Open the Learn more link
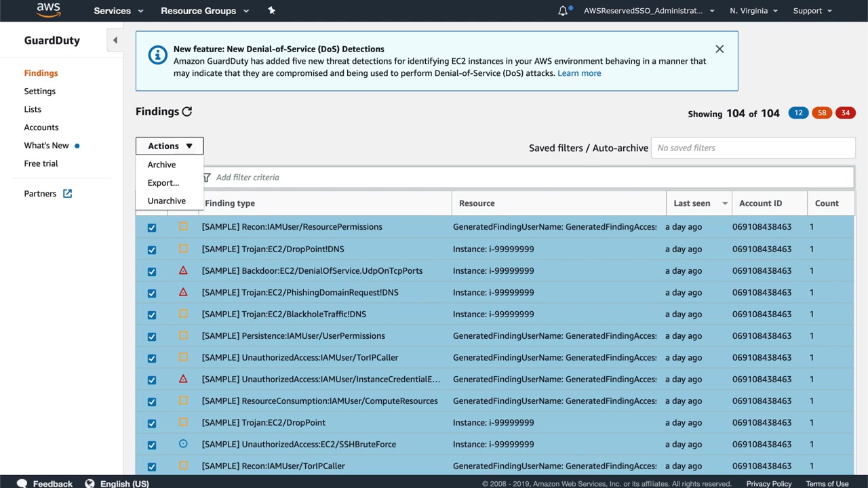This screenshot has height=488, width=868. (578, 73)
